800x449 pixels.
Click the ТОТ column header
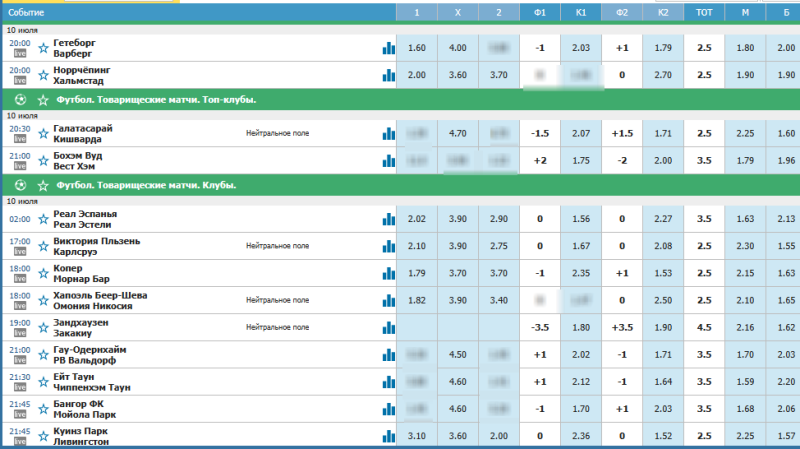point(705,12)
